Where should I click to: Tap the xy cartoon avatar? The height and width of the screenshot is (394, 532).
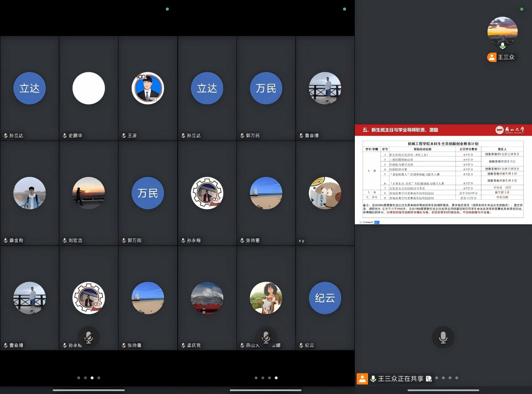pyautogui.click(x=325, y=193)
